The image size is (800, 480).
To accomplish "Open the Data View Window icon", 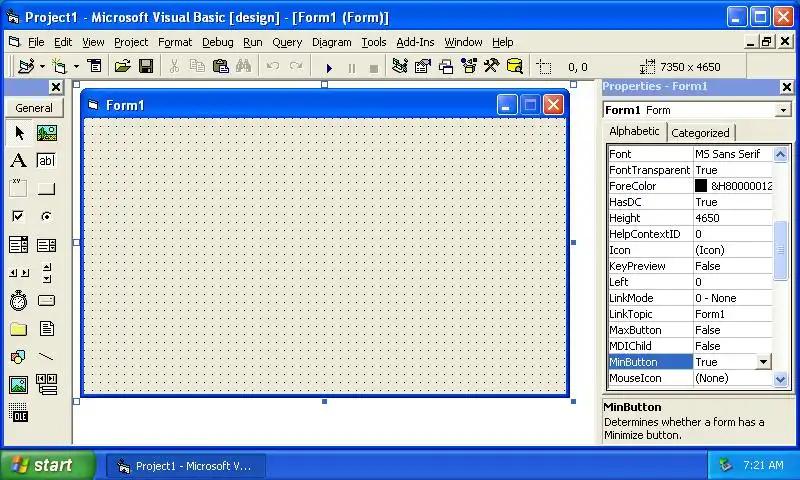I will [515, 66].
